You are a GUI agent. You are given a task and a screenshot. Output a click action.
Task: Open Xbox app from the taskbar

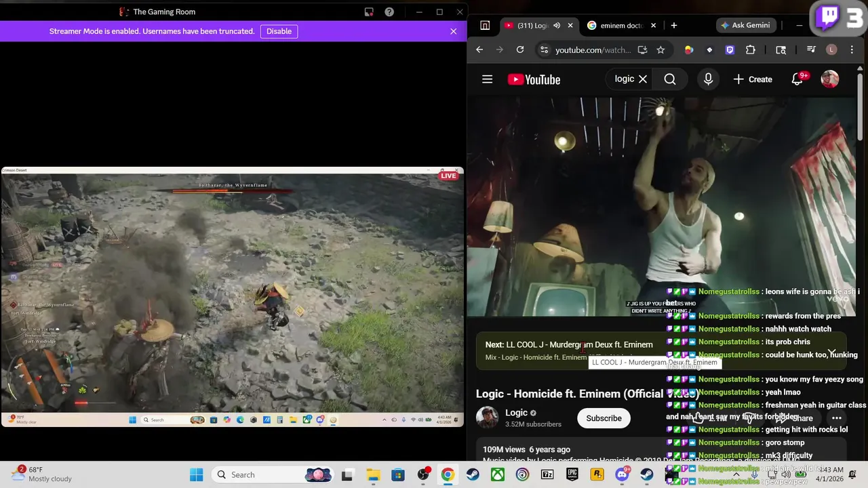[x=498, y=474]
